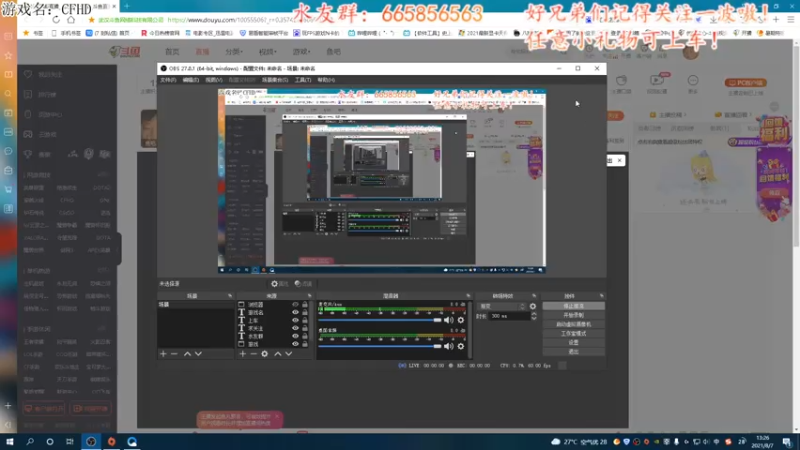Click browser address bar douyu URL
The height and width of the screenshot is (450, 800).
pyautogui.click(x=229, y=20)
